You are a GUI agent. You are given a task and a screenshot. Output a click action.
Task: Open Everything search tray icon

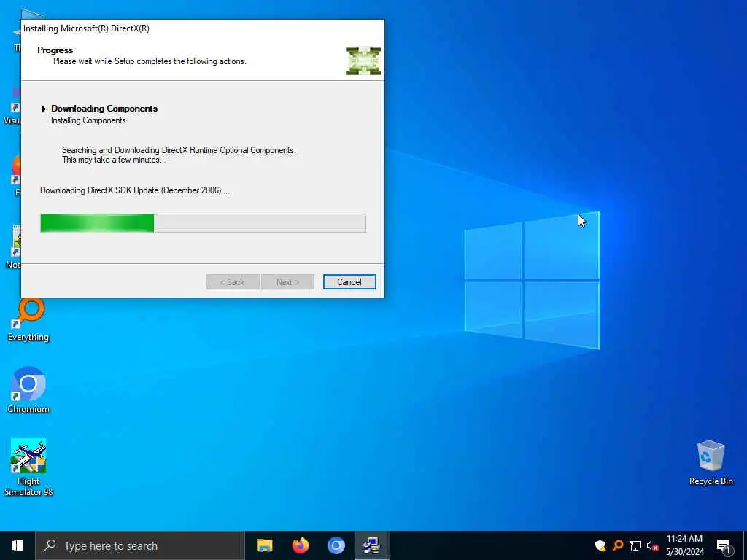[x=618, y=545]
